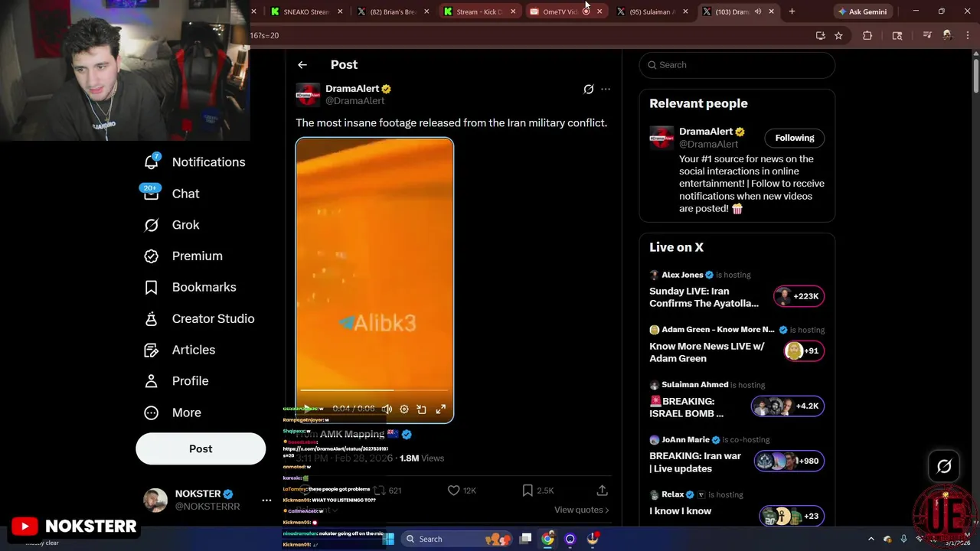
Task: Click the Post button in sidebar
Action: point(201,448)
